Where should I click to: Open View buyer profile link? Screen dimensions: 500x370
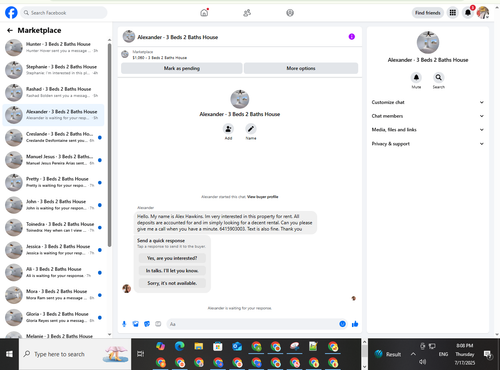[263, 197]
